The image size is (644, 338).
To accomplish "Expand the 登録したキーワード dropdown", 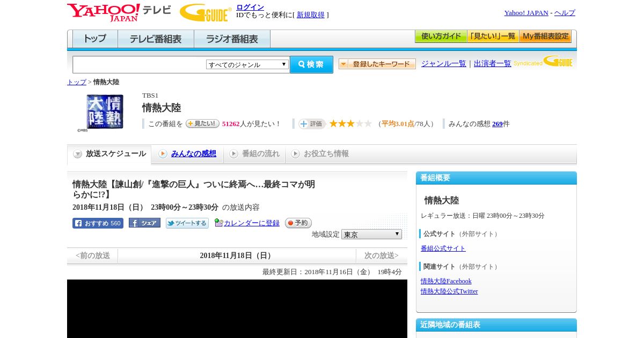I will (x=377, y=64).
